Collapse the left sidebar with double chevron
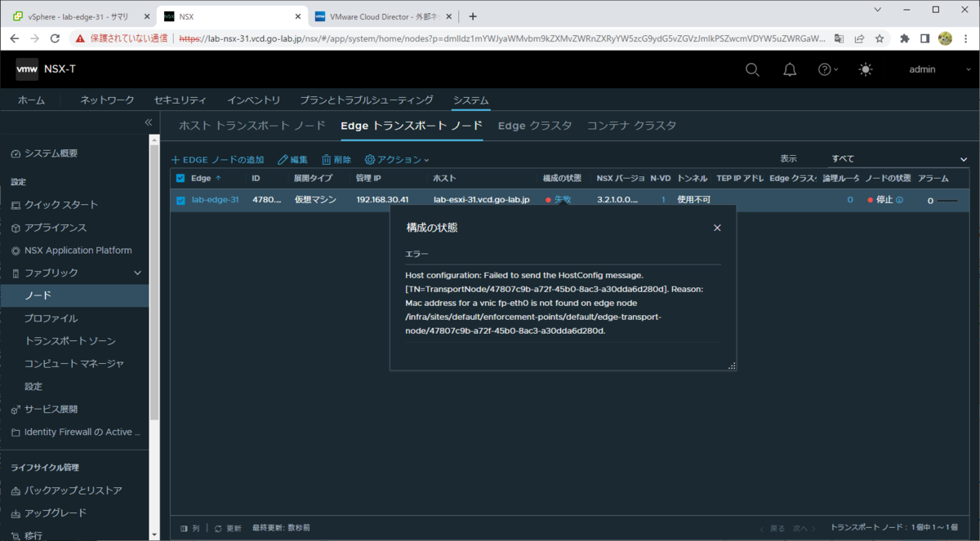The width and height of the screenshot is (980, 541). [149, 122]
